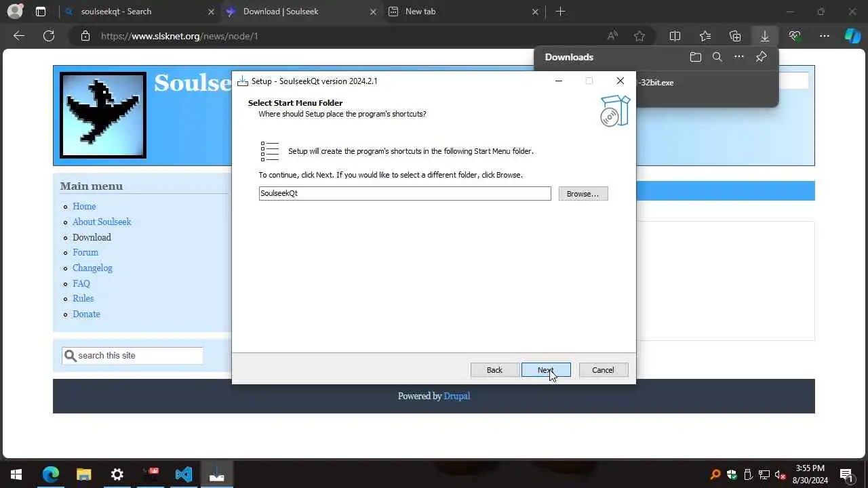
Task: Open the browser profile avatar
Action: [x=15, y=12]
